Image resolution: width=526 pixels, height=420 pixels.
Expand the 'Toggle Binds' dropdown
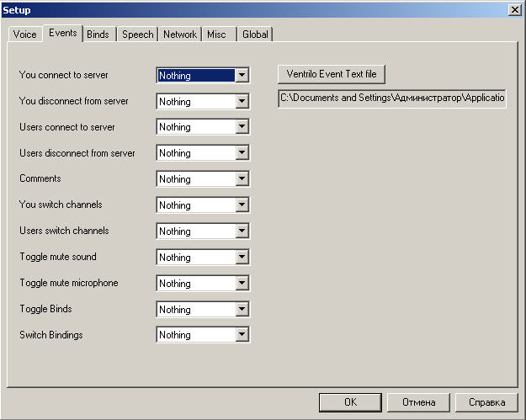tap(242, 310)
